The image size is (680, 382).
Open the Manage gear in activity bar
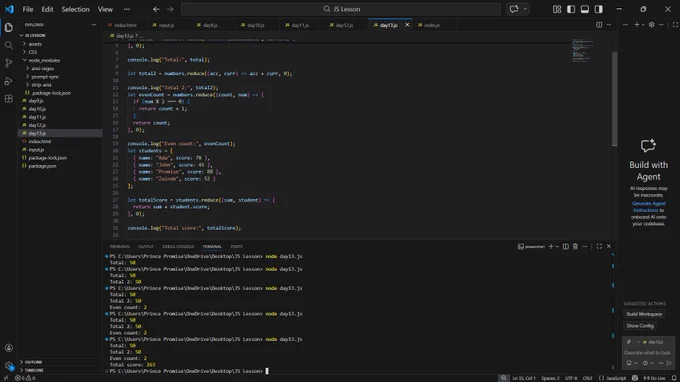pyautogui.click(x=9, y=366)
